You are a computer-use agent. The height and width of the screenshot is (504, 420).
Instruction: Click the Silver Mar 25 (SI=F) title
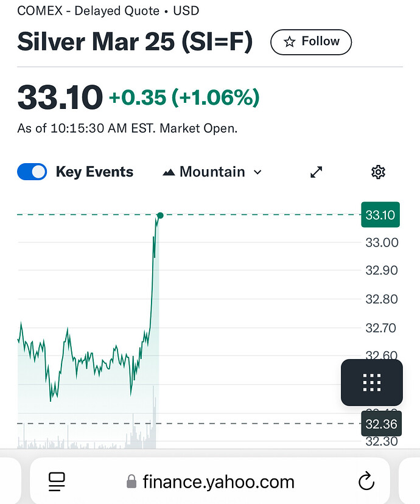pyautogui.click(x=135, y=42)
